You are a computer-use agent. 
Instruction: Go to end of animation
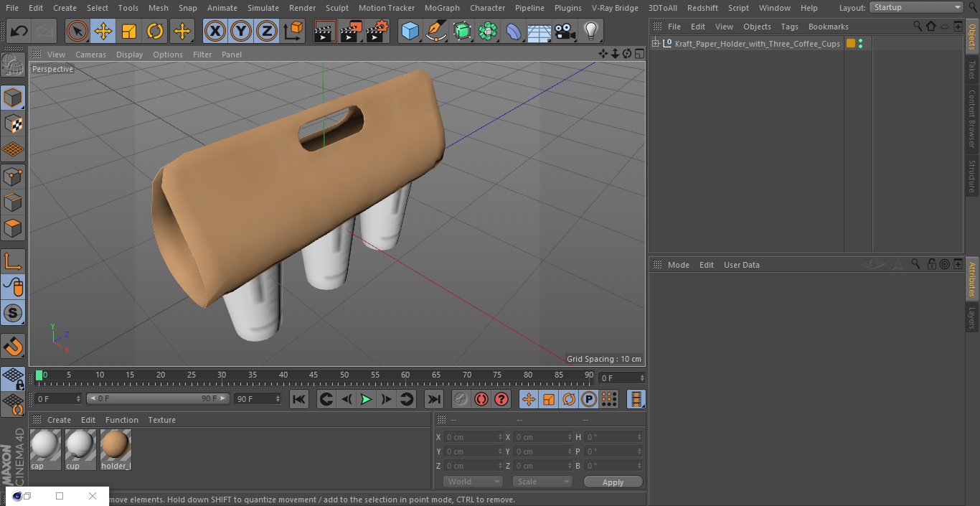click(x=434, y=399)
